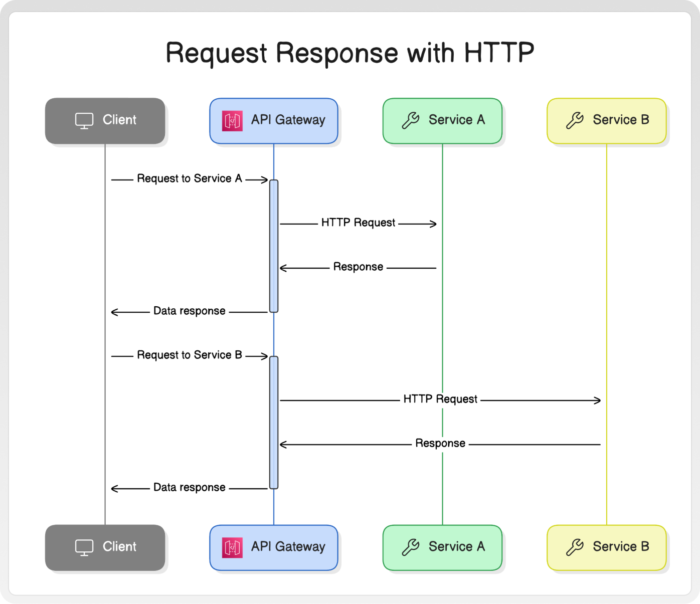700x604 pixels.
Task: Click the wrench icon in bottom Service B box
Action: tap(575, 547)
